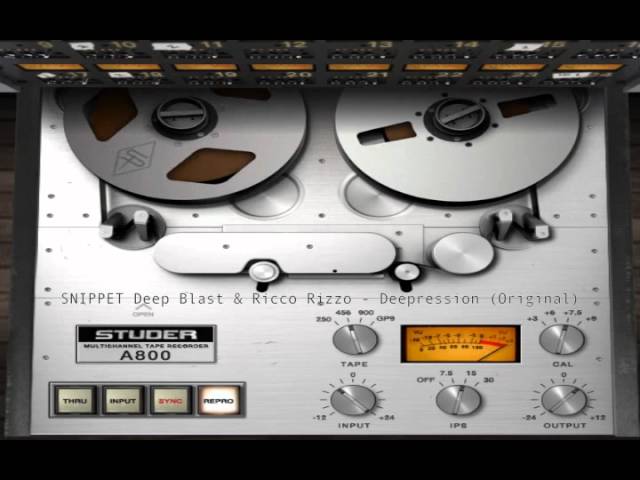Expand the OPEN chevron above the Studer badge
Image resolution: width=640 pixels, height=480 pixels.
point(143,310)
